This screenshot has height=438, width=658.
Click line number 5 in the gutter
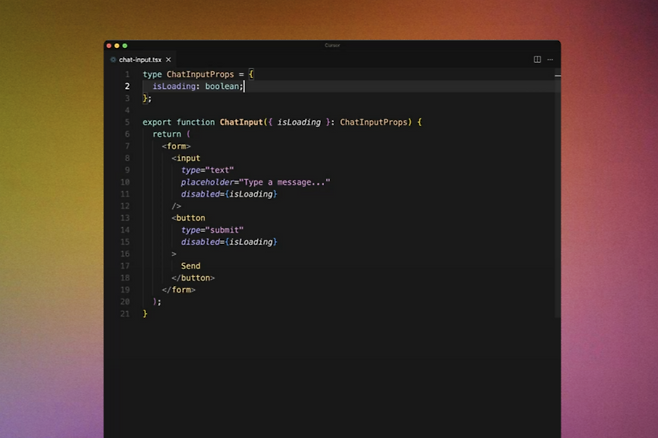click(x=127, y=122)
